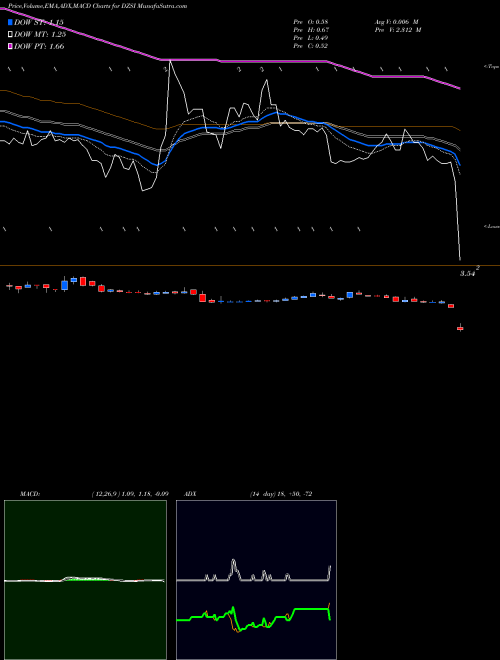
Task: Click the '<Lows' axis label
Action: 491,226
